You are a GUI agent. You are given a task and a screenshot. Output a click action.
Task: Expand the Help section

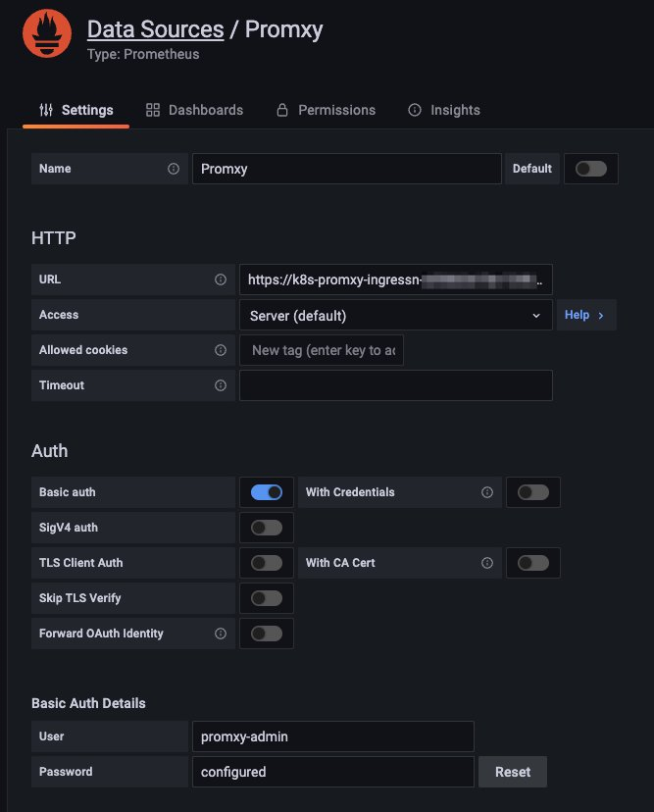[x=586, y=315]
